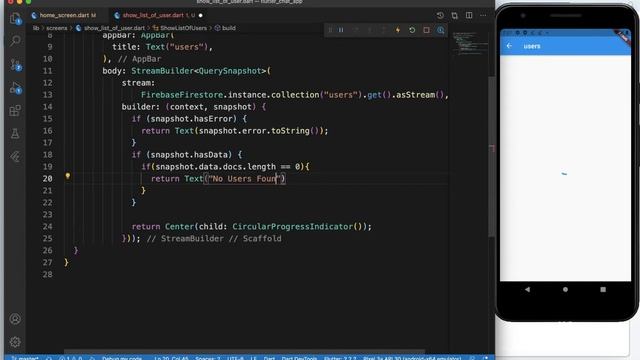This screenshot has height=360, width=640.
Task: Click 'FirebaseFirestore' on line 13
Action: tap(182, 95)
